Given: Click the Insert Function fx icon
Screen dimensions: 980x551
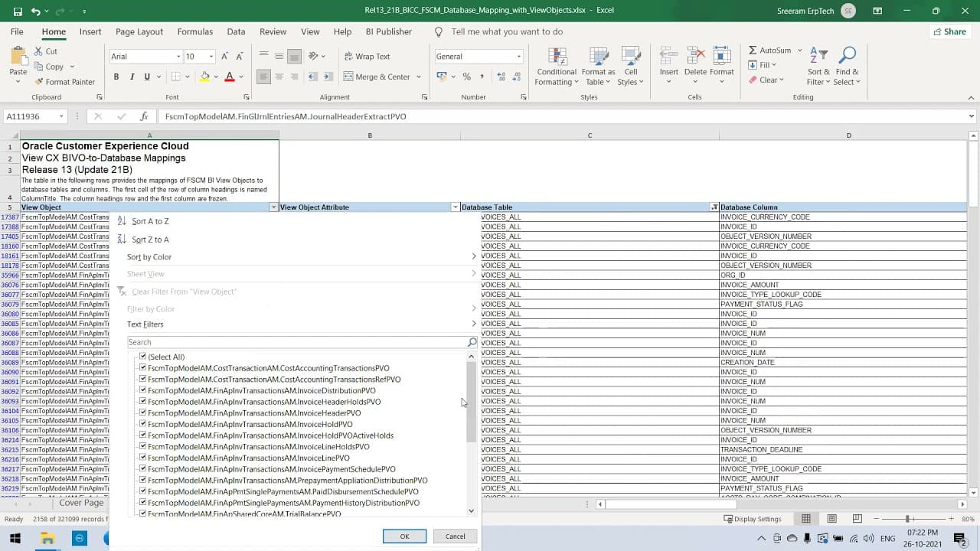Looking at the screenshot, I should tap(143, 116).
